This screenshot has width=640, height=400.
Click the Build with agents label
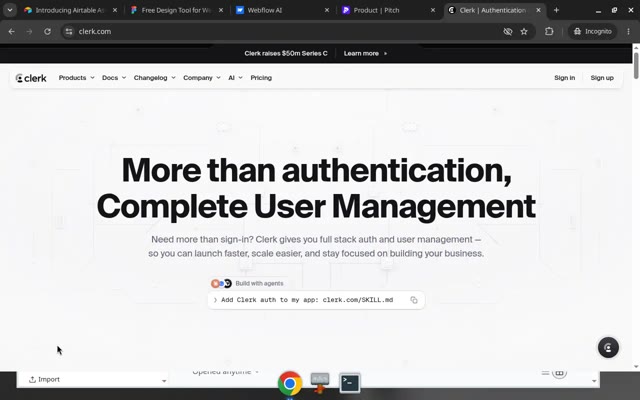(259, 283)
